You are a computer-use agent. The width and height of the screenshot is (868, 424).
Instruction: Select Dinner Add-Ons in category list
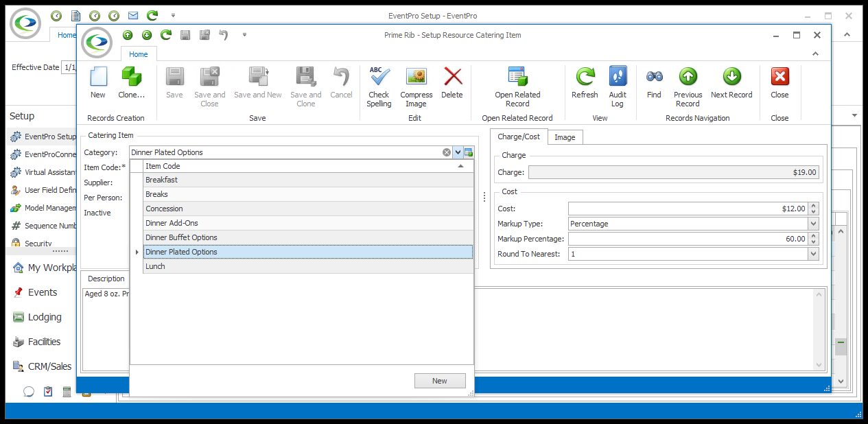point(308,223)
